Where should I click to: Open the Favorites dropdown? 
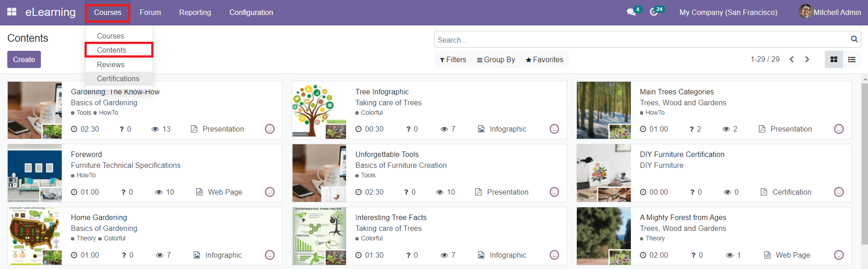[544, 59]
